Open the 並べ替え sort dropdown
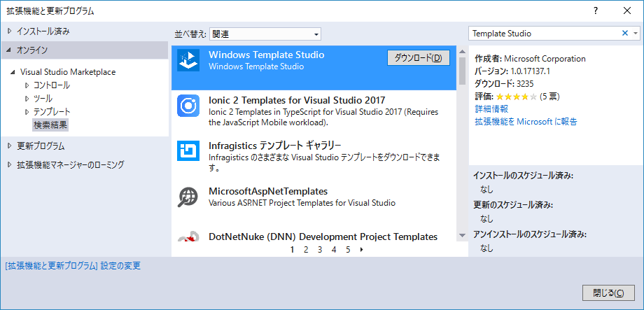 tap(265, 34)
